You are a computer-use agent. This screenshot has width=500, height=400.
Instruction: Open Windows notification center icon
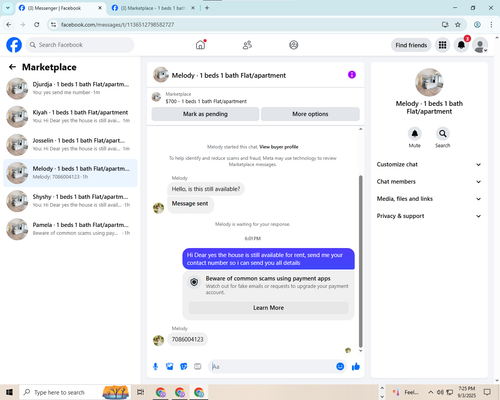pyautogui.click(x=487, y=392)
